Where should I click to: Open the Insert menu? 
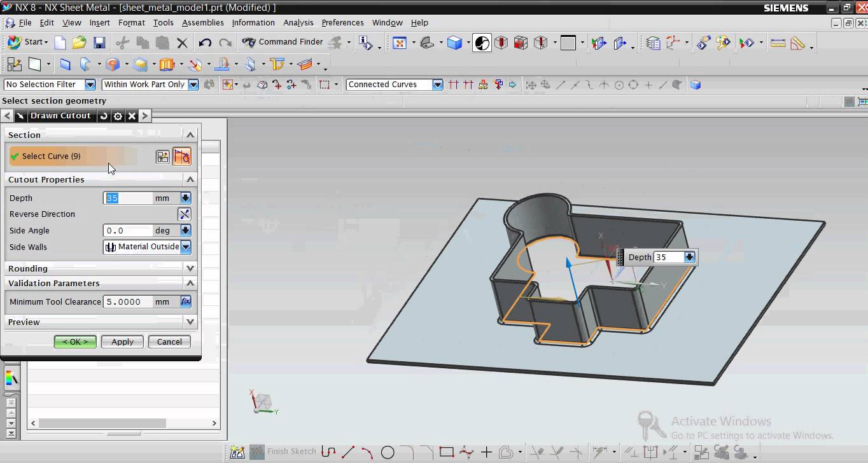point(100,22)
